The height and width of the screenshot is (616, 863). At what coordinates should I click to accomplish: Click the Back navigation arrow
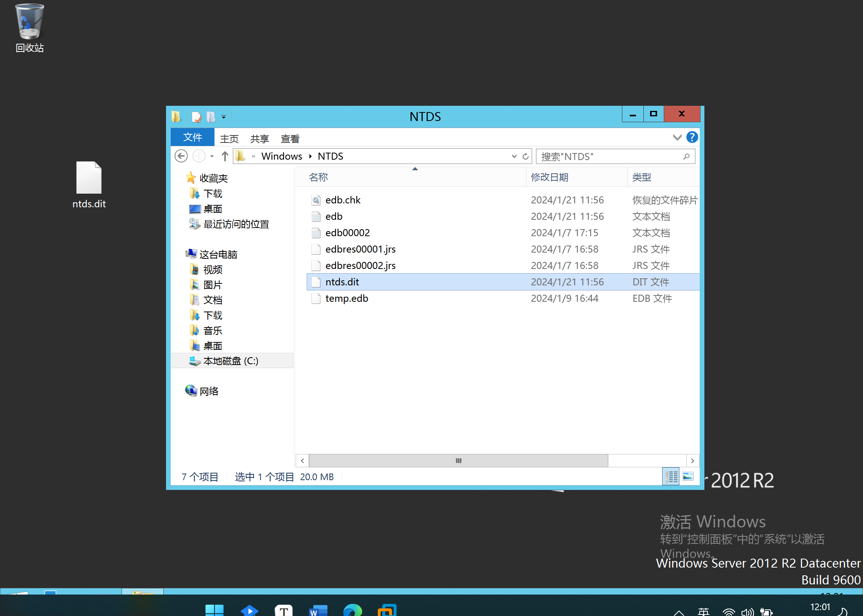tap(181, 156)
